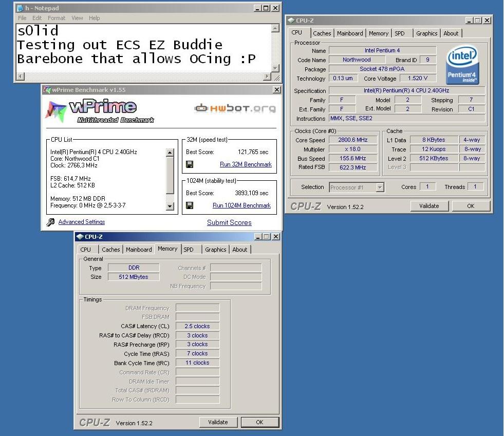Select About tab in bottom CPU-Z window
The height and width of the screenshot is (436, 504).
239,250
